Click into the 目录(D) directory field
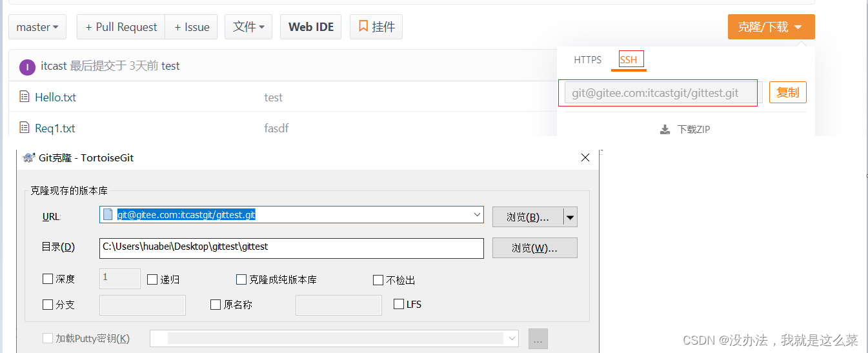The height and width of the screenshot is (353, 868). click(291, 248)
